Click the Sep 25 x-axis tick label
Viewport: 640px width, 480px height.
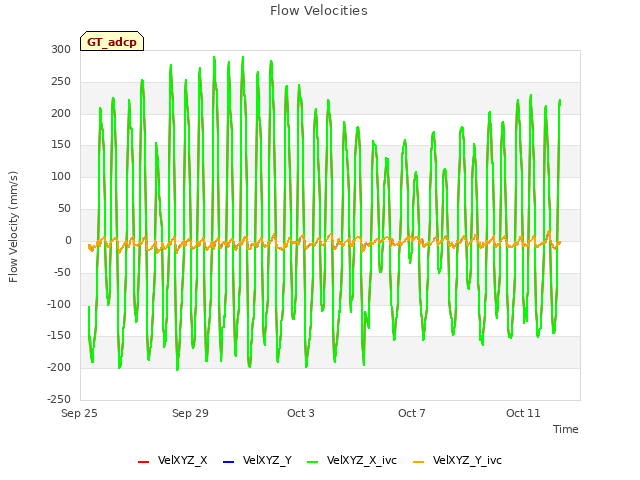[79, 413]
